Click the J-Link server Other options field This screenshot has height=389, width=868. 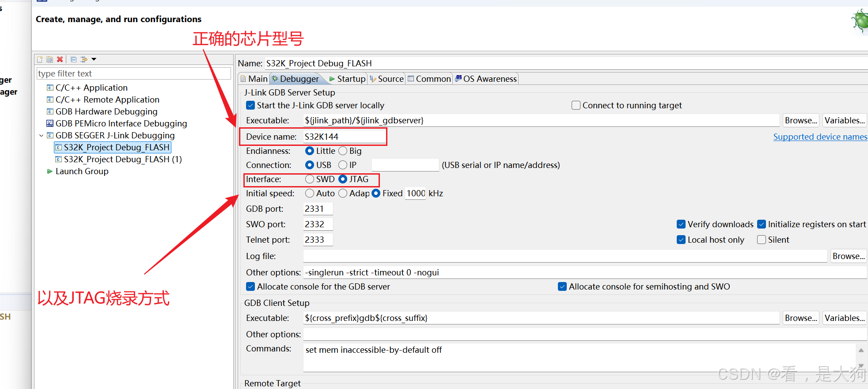585,272
